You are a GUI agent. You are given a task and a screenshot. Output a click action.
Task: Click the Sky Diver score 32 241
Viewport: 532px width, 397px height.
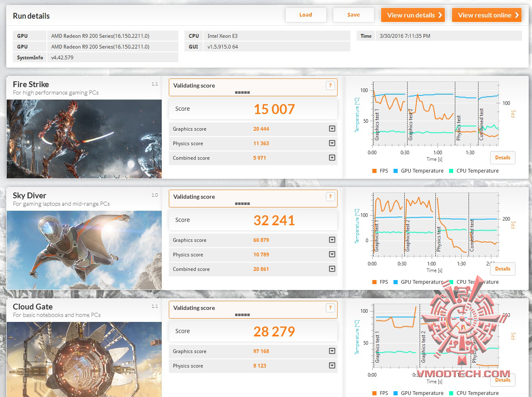click(274, 220)
